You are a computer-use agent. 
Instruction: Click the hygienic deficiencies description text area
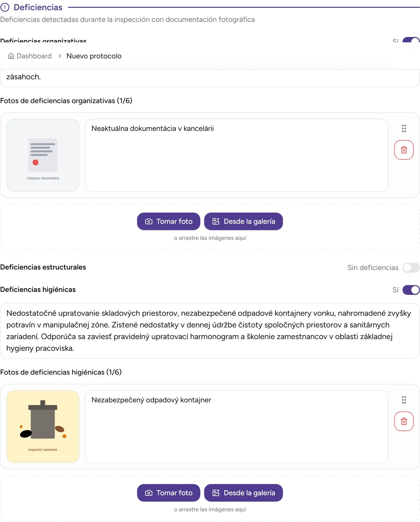(x=210, y=331)
